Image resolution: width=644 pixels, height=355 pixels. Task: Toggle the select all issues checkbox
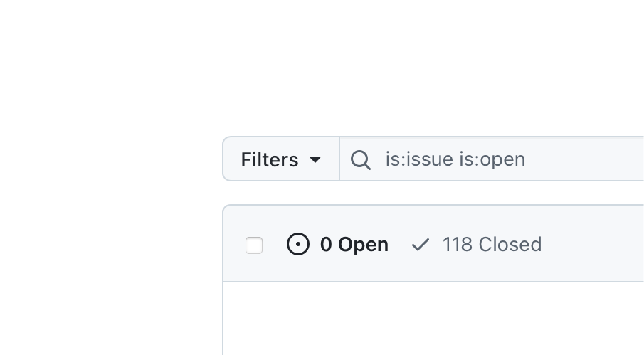(254, 245)
